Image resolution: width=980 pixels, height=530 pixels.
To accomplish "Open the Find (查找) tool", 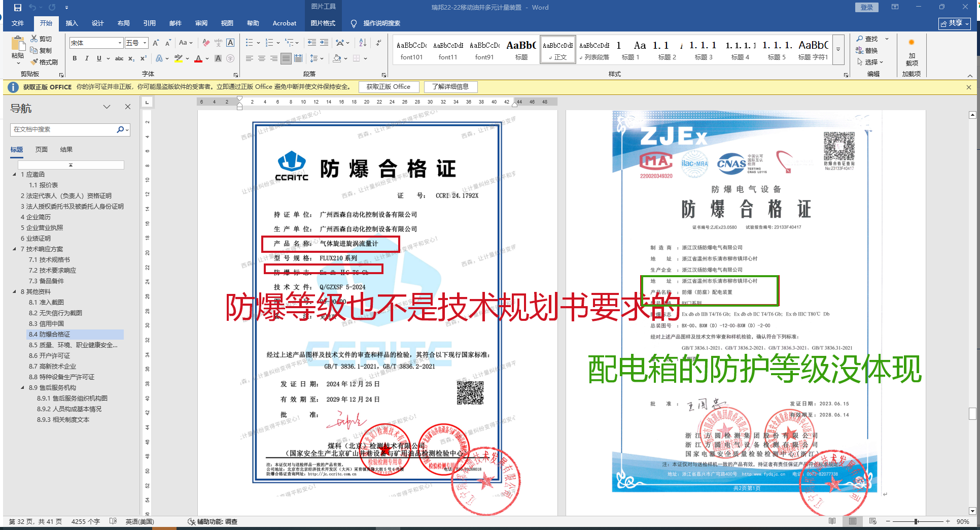I will click(x=867, y=39).
